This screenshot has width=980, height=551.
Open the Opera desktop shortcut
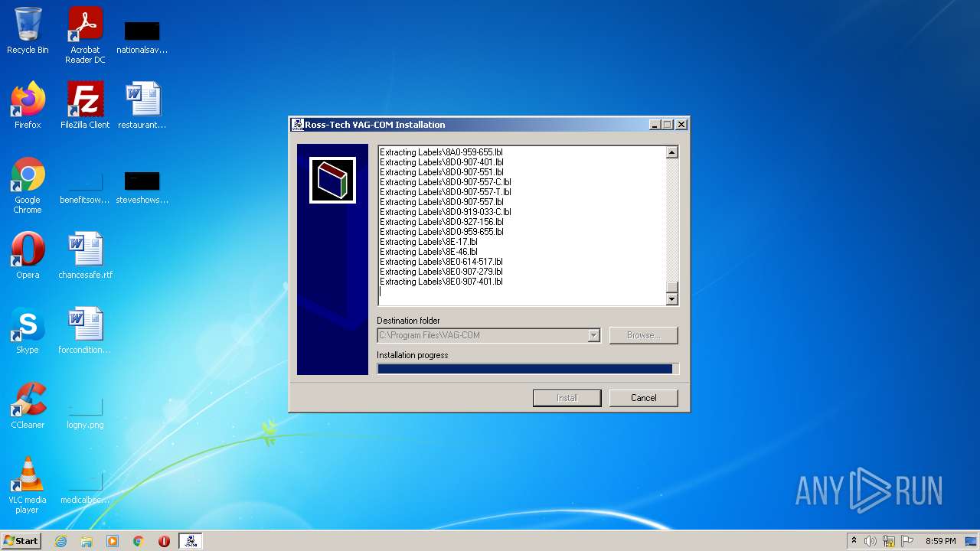(x=28, y=256)
